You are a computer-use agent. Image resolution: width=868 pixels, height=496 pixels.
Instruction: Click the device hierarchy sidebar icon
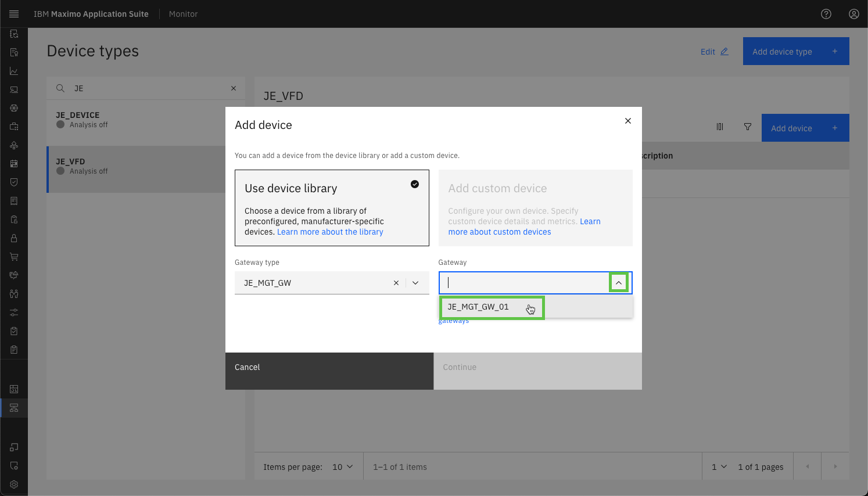click(x=14, y=408)
